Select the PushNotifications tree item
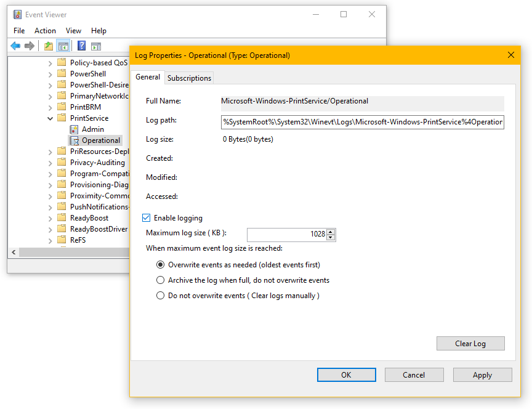The width and height of the screenshot is (532, 409). [x=100, y=207]
